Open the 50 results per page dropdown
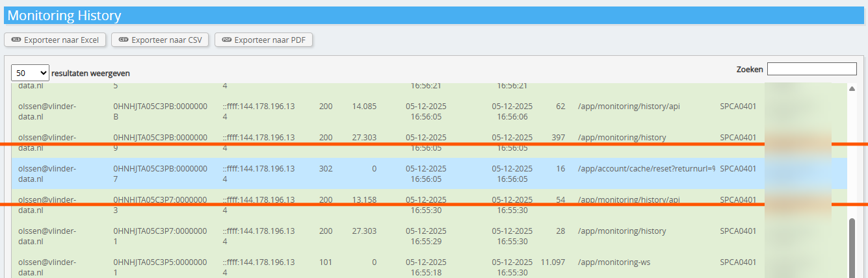868x278 pixels. pos(30,73)
